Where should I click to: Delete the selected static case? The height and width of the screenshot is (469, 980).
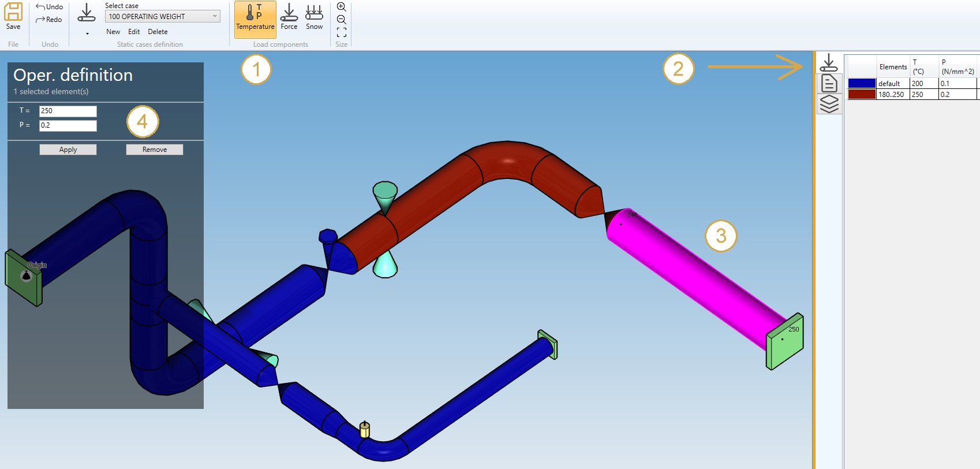tap(158, 32)
